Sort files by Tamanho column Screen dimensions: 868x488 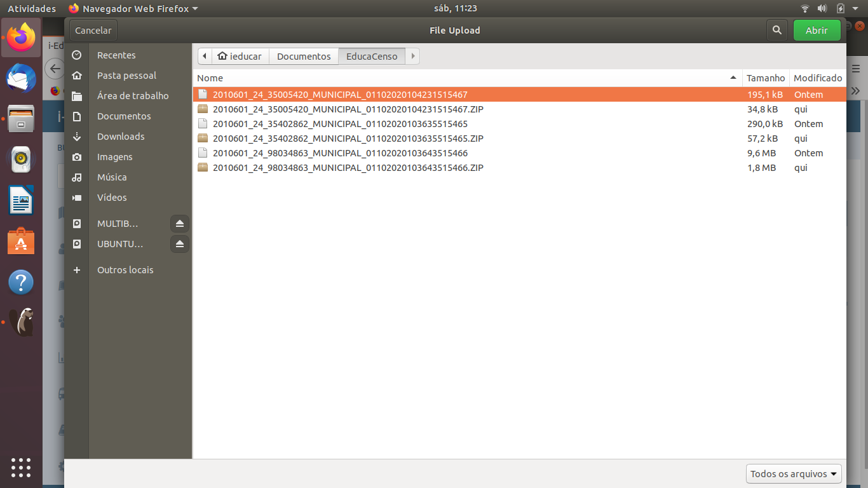pos(766,78)
